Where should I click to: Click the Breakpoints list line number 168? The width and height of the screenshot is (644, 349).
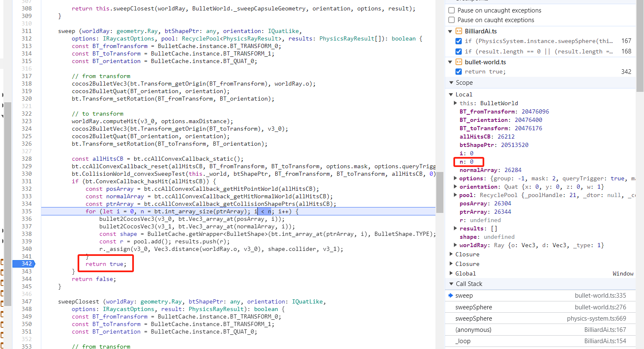click(x=626, y=51)
